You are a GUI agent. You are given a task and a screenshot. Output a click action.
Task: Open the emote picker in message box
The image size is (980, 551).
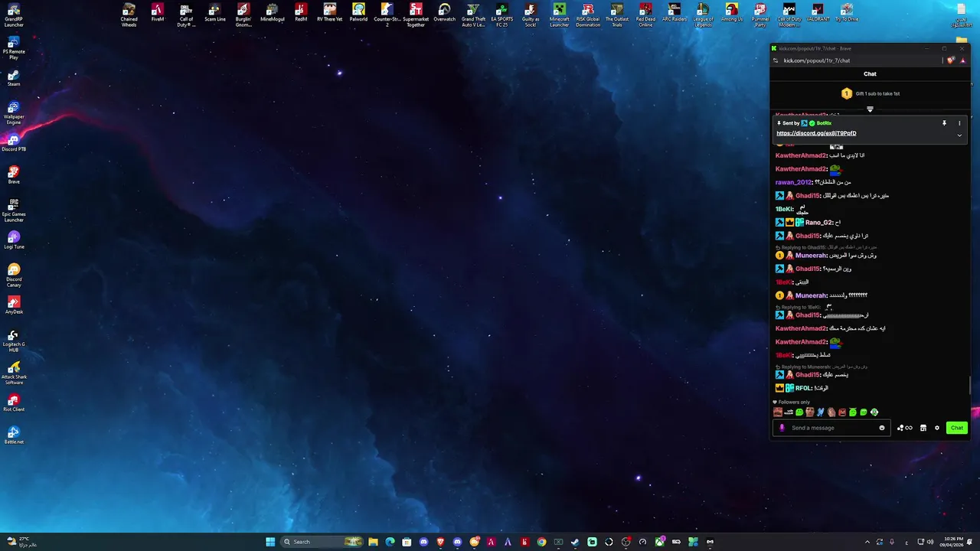pos(882,428)
